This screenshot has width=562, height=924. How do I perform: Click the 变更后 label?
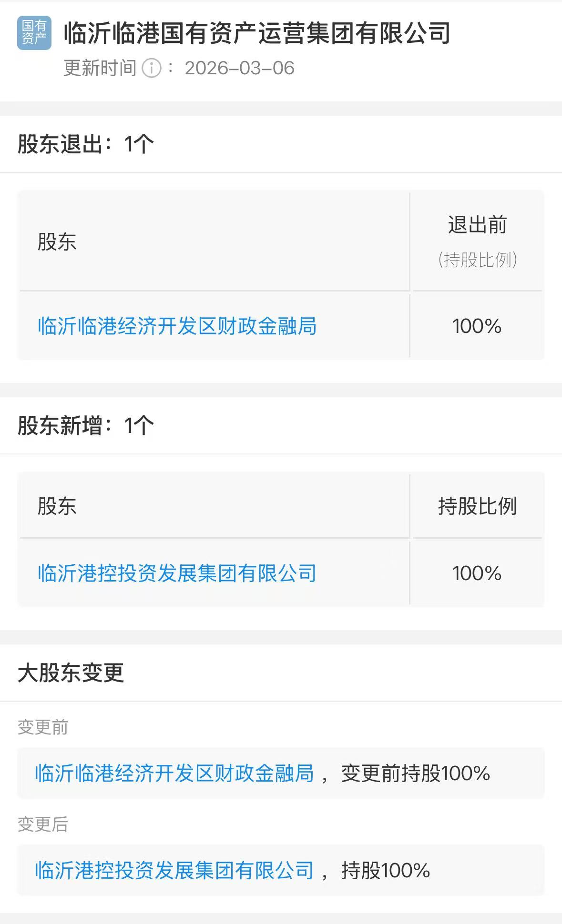point(43,824)
